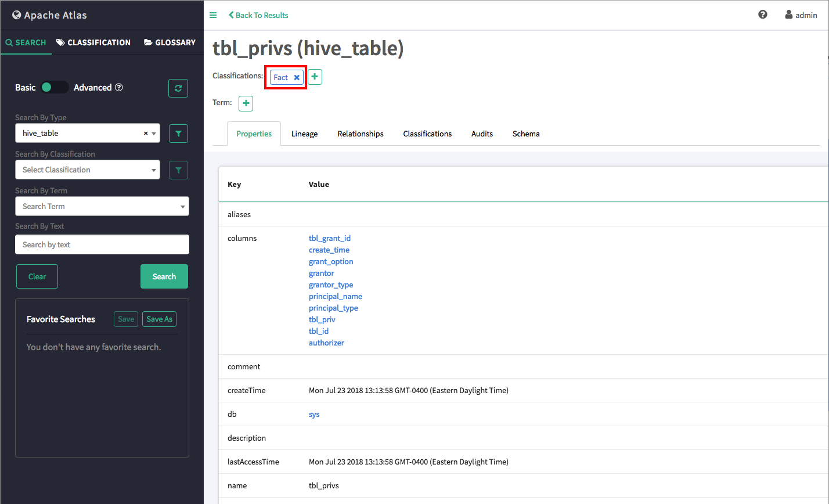
Task: Follow the Back To Results link
Action: click(258, 15)
